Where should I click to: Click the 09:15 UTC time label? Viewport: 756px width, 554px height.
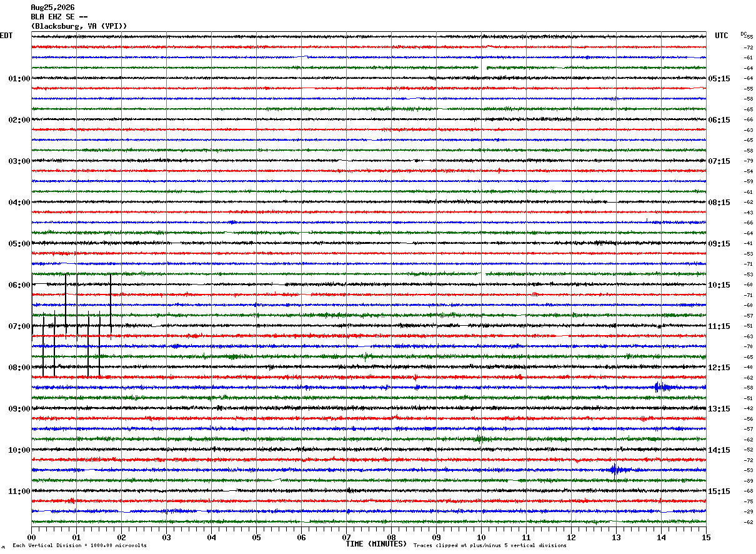click(x=719, y=244)
